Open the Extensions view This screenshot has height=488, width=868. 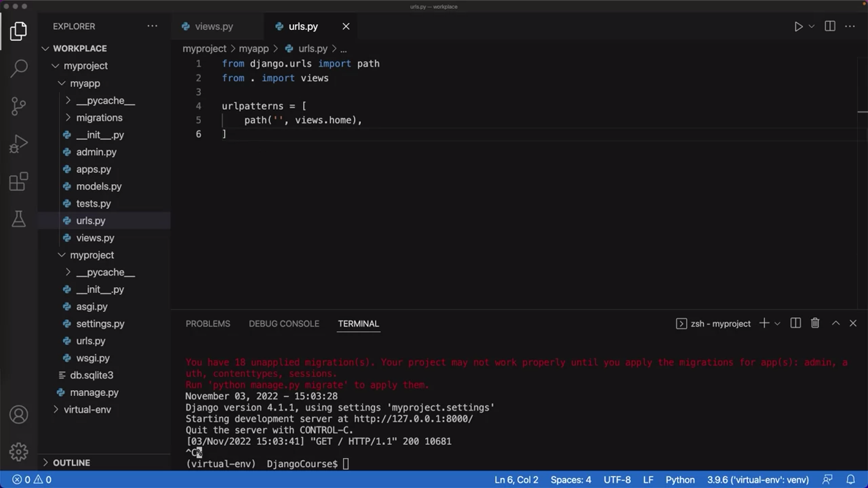tap(19, 182)
